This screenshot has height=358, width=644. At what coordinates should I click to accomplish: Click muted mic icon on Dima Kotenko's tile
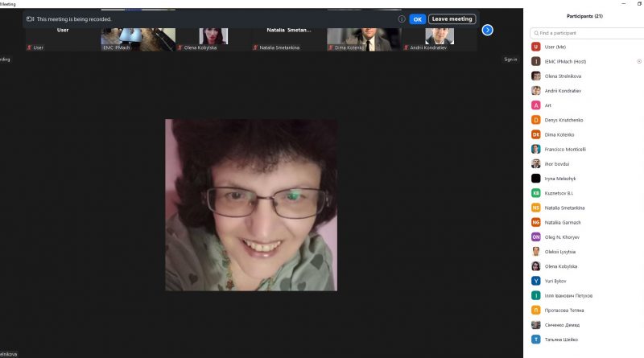point(332,47)
